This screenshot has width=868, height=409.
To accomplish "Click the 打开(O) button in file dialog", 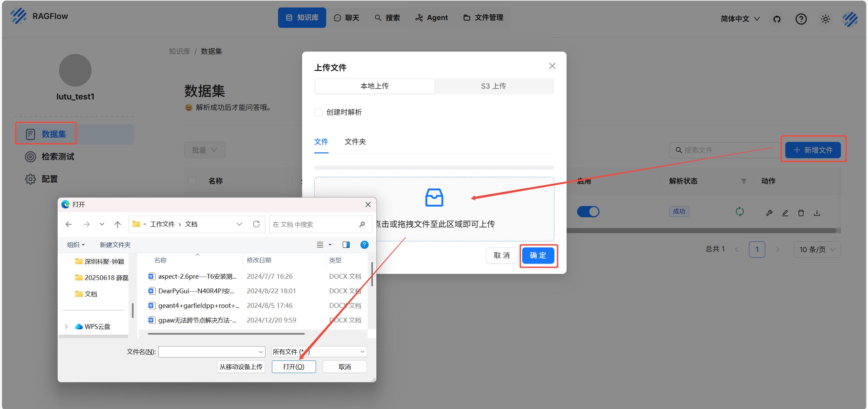I will [x=294, y=367].
